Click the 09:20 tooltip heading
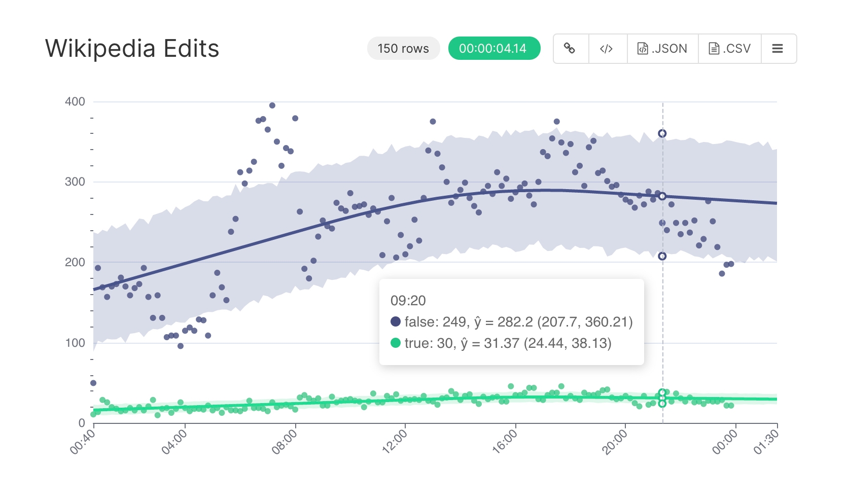Screen dimensions: 847x504 [408, 301]
